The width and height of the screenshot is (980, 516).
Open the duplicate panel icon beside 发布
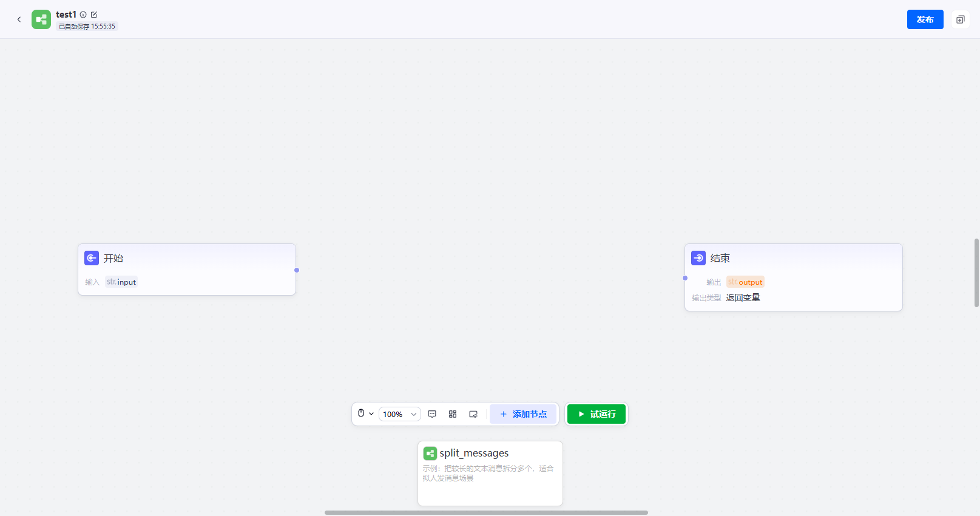pyautogui.click(x=960, y=19)
